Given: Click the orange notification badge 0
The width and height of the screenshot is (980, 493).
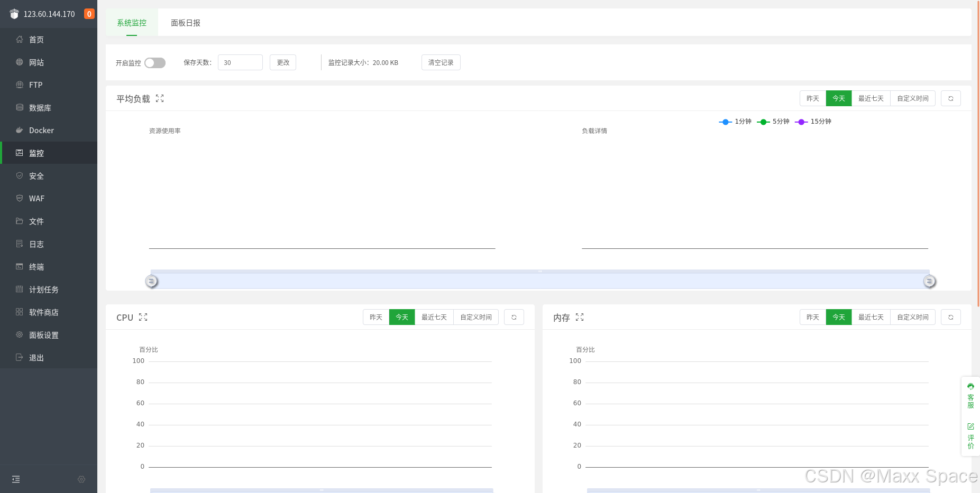Looking at the screenshot, I should click(89, 14).
